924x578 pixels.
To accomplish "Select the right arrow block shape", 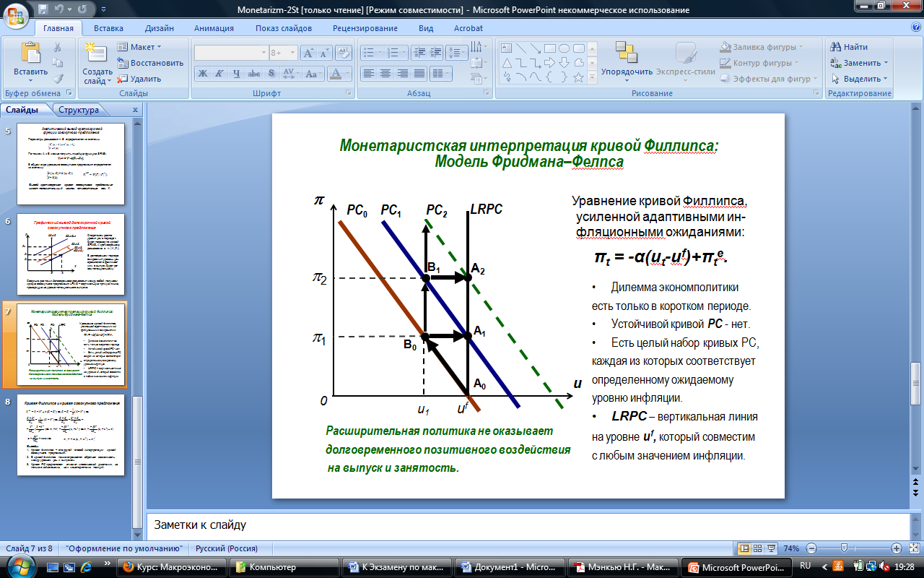I will click(551, 62).
